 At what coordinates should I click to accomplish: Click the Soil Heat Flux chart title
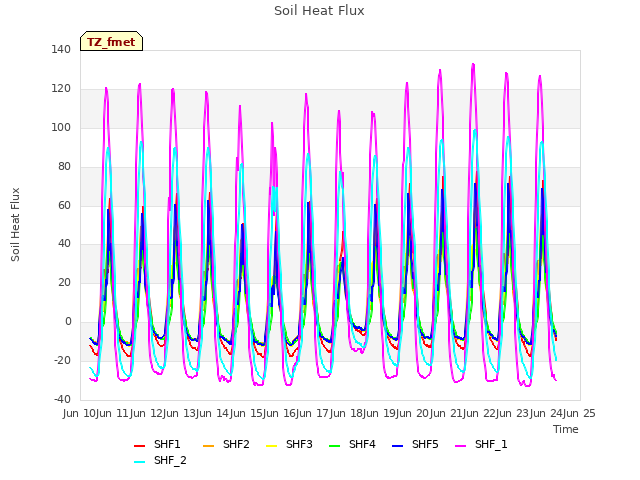(x=319, y=11)
